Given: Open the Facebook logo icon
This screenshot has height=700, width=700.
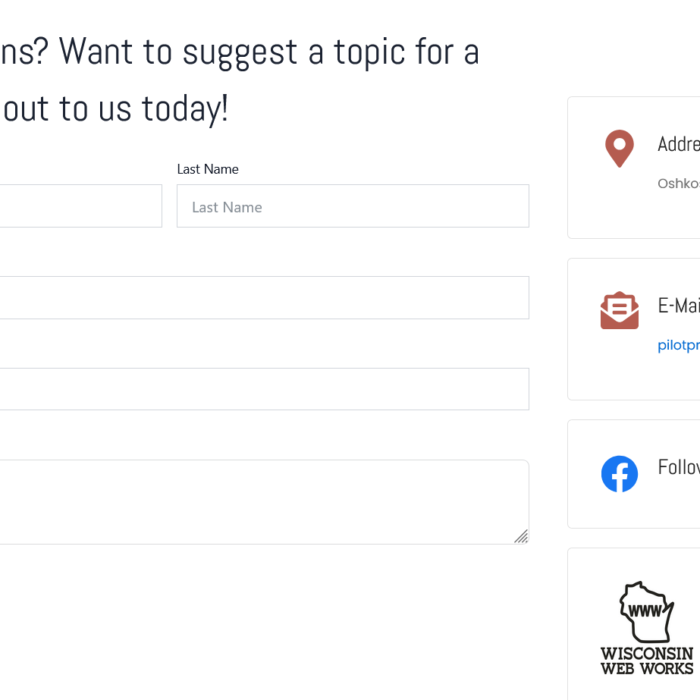Looking at the screenshot, I should [619, 474].
